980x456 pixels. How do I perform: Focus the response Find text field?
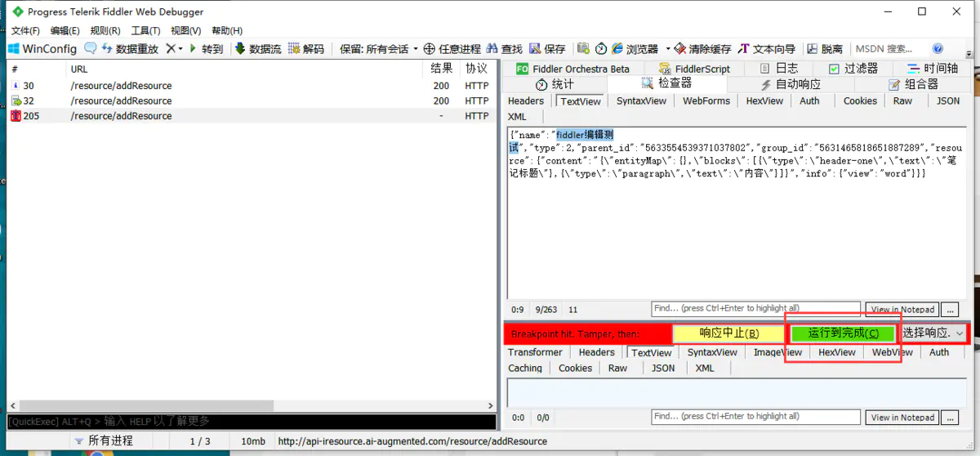[x=757, y=417]
